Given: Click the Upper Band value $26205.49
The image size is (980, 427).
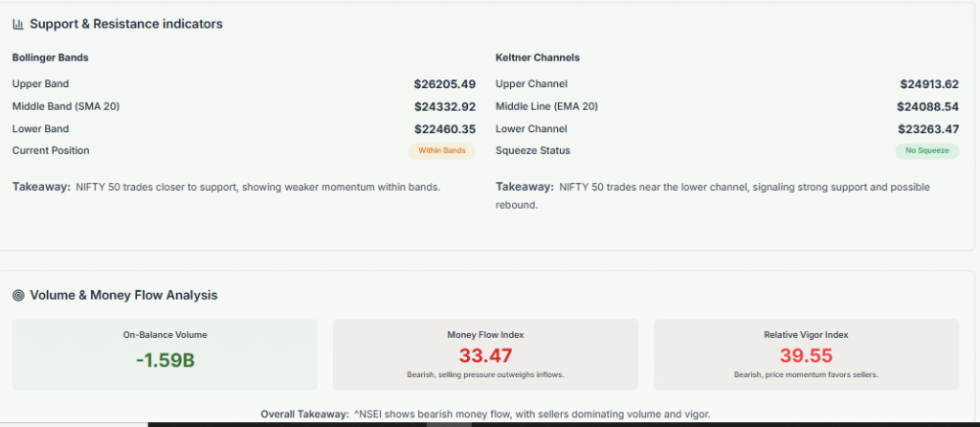Looking at the screenshot, I should coord(444,84).
